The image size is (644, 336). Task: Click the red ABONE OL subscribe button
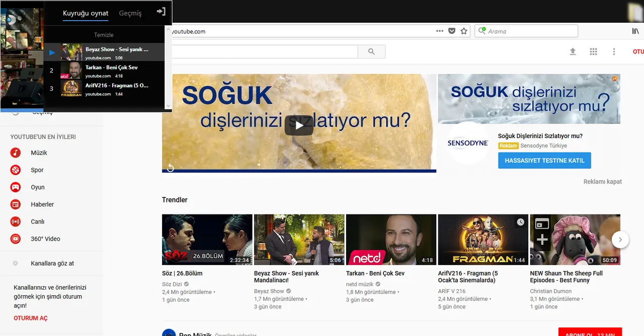coord(590,332)
